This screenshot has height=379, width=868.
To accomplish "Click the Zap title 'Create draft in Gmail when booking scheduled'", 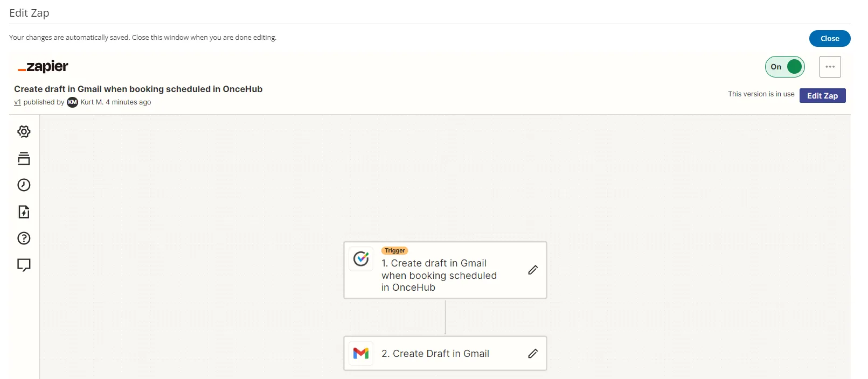I will (138, 89).
